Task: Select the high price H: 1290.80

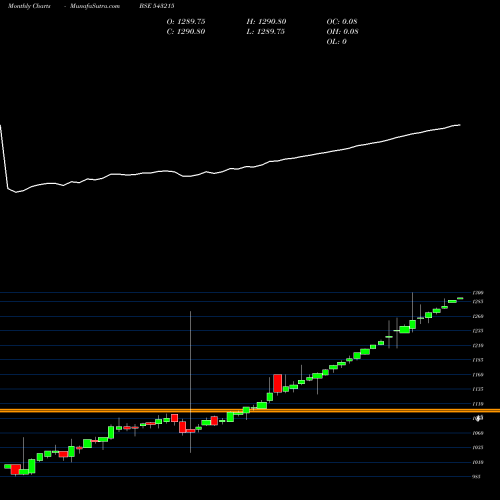Action: 266,22
